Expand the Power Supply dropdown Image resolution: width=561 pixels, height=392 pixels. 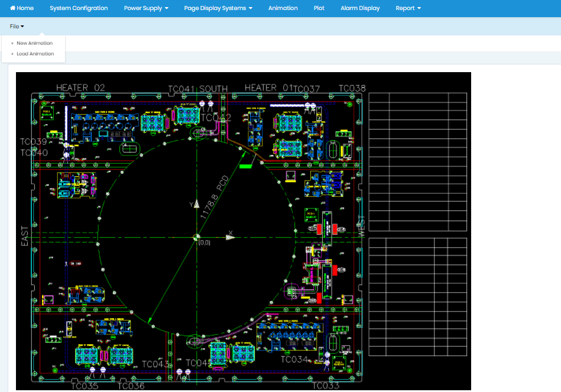(146, 8)
